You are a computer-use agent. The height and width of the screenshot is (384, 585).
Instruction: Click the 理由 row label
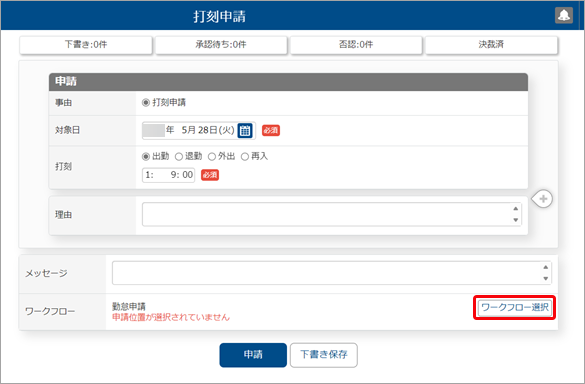click(x=63, y=215)
